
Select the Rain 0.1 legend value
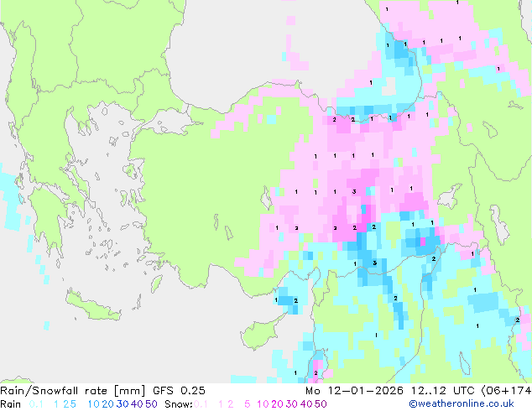pos(36,404)
